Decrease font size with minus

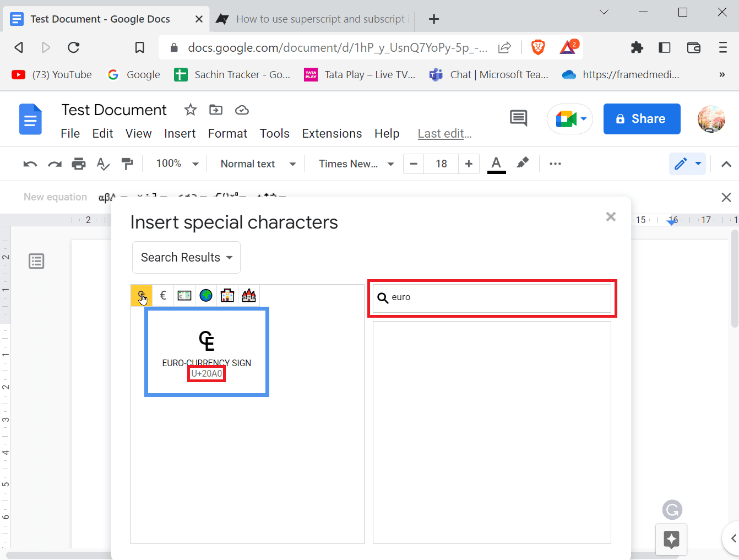[x=414, y=164]
